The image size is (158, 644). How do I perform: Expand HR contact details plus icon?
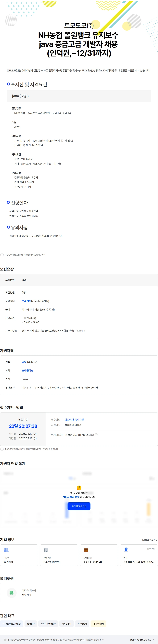tap(96, 435)
